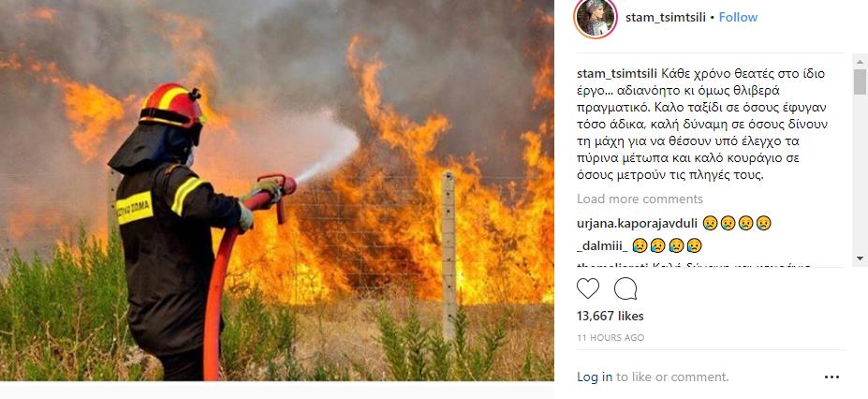Viewport: 868px width, 399px height.
Task: Click the comments scrollbar up arrow
Action: (x=860, y=60)
